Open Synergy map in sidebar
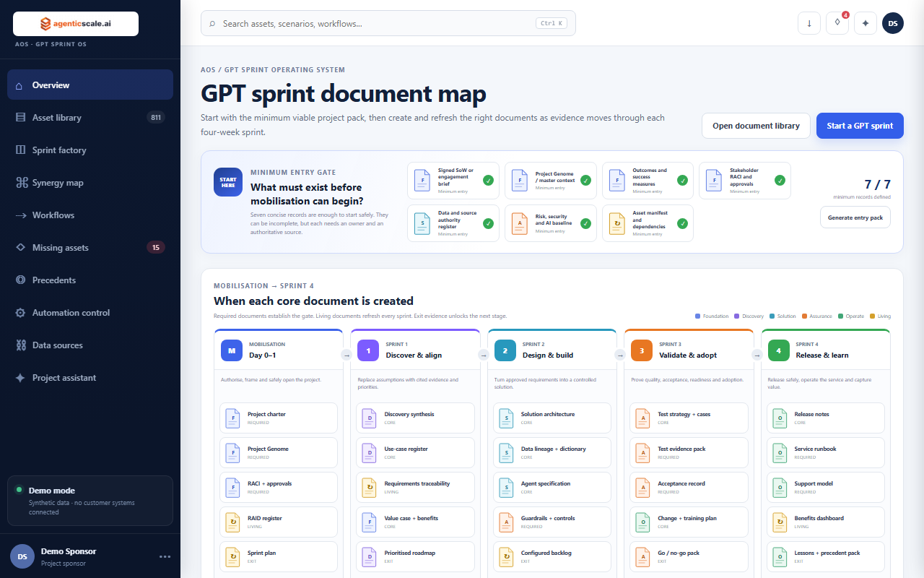Image resolution: width=924 pixels, height=578 pixels. [90, 182]
